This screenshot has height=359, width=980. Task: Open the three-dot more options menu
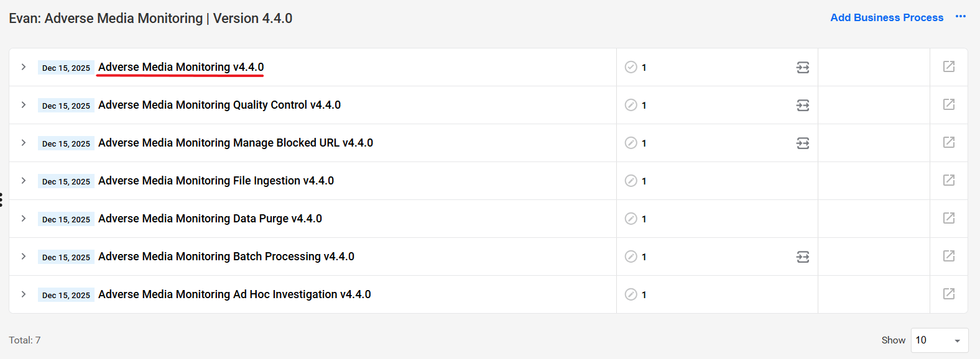(x=961, y=17)
